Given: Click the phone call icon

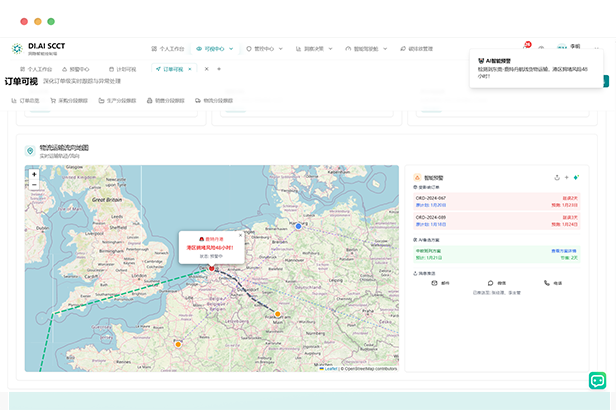Looking at the screenshot, I should coord(546,283).
